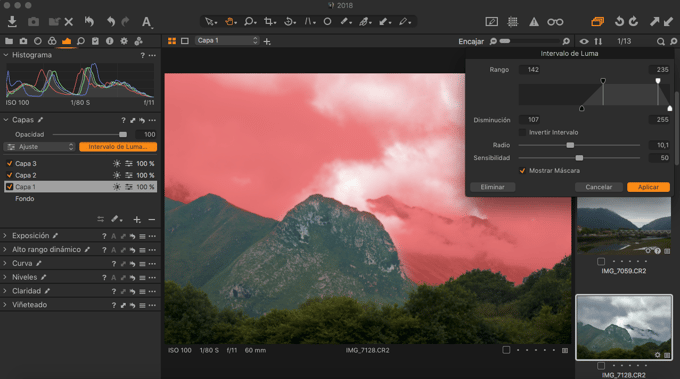Select the crop tool
Image resolution: width=680 pixels, height=379 pixels.
pos(269,21)
